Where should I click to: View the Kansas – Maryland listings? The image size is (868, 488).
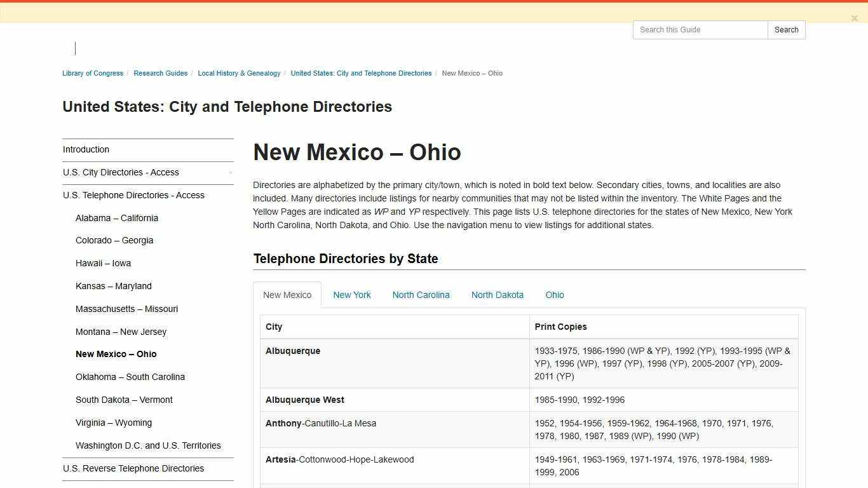pyautogui.click(x=113, y=286)
